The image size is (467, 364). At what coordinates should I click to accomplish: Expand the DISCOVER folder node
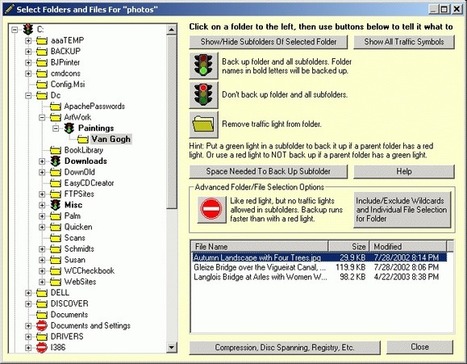coord(28,304)
